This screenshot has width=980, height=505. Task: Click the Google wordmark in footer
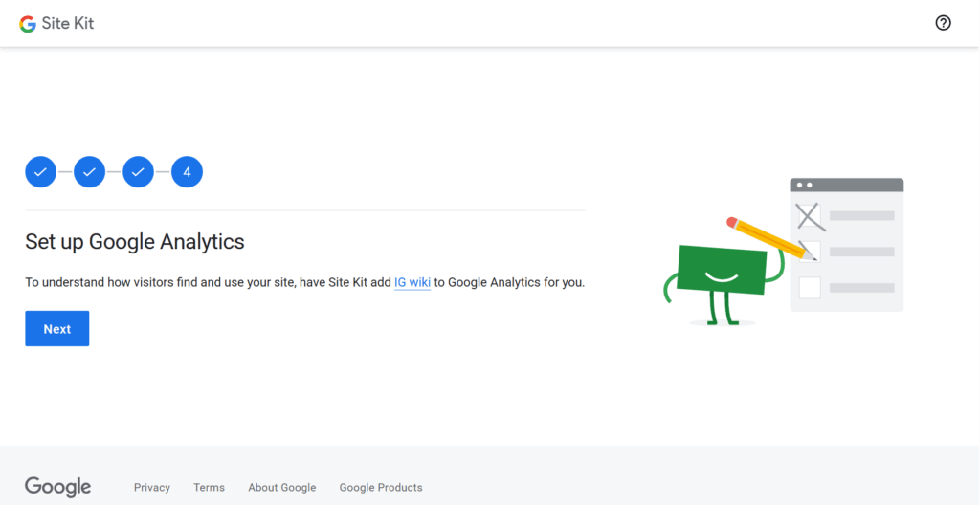point(58,487)
